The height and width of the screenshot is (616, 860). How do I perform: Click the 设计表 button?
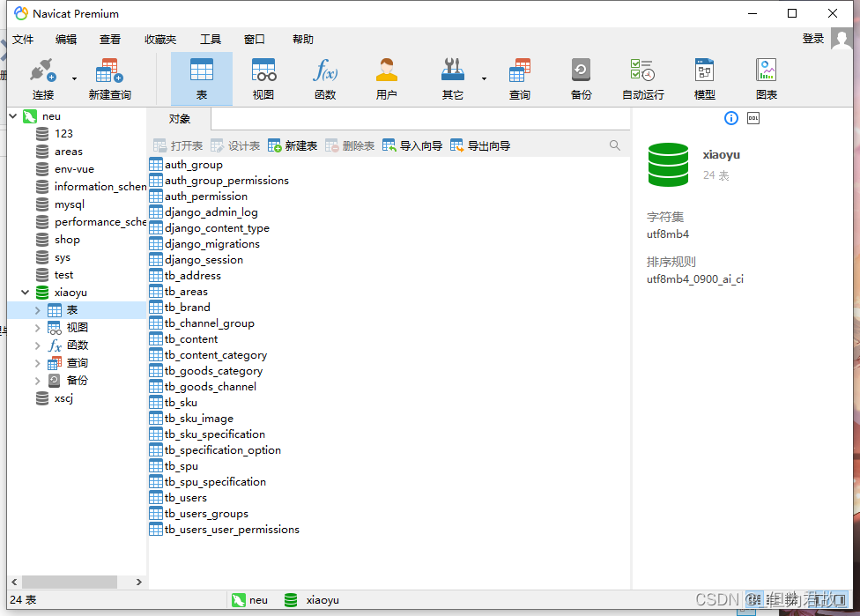tap(235, 145)
